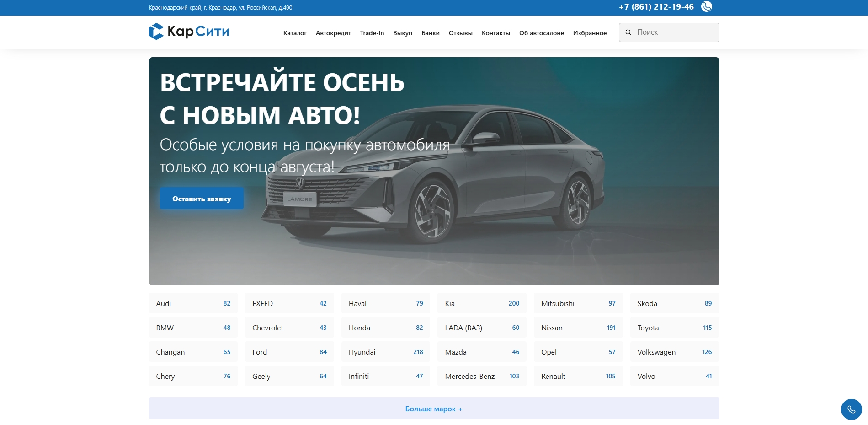Call phone number +7 (861) 212-19-46

(x=656, y=7)
